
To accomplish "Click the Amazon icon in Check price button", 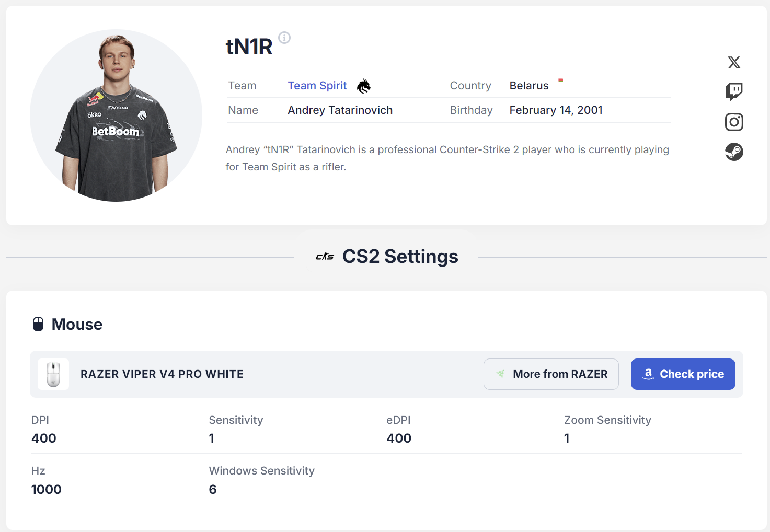I will [648, 374].
